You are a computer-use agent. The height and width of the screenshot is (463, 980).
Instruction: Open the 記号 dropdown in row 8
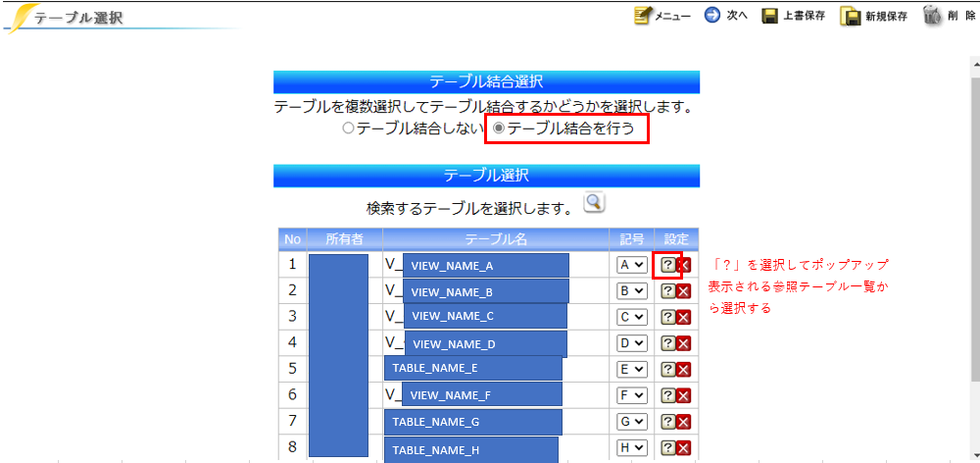click(631, 448)
